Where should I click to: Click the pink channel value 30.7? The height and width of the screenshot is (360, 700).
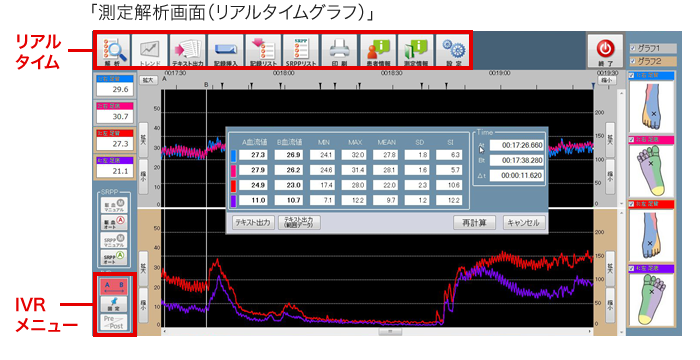[x=114, y=117]
